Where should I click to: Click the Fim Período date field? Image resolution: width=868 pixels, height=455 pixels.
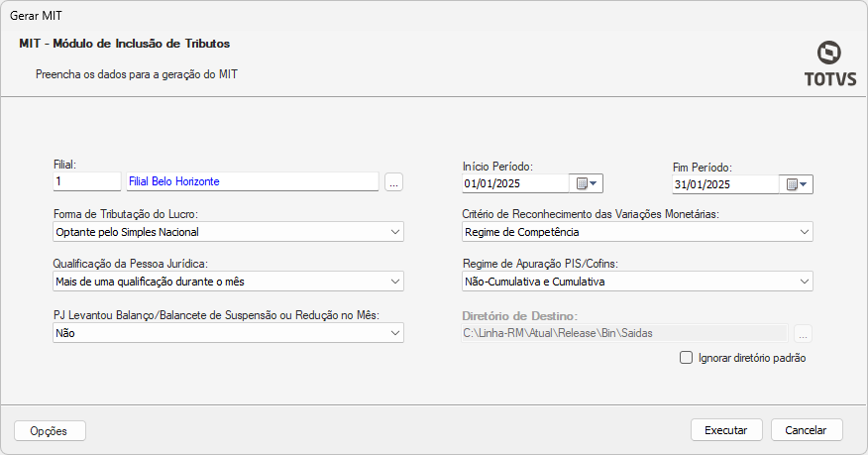coord(724,184)
